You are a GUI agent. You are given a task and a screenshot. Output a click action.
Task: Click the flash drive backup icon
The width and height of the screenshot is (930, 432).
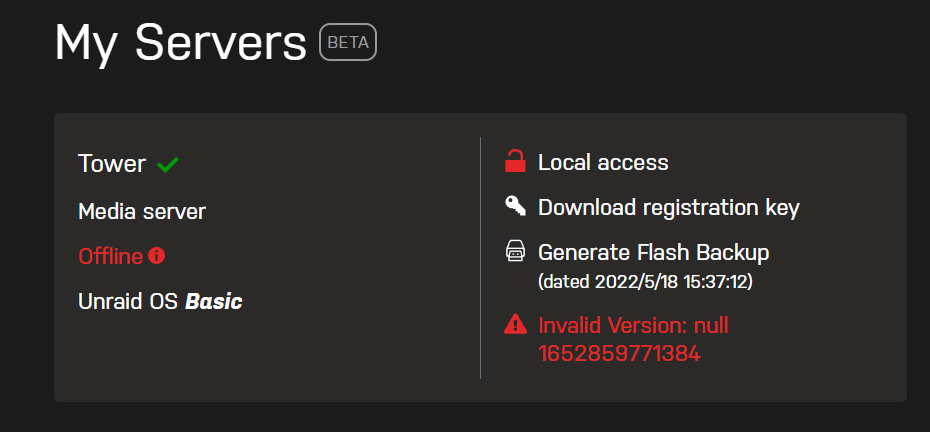(x=515, y=252)
